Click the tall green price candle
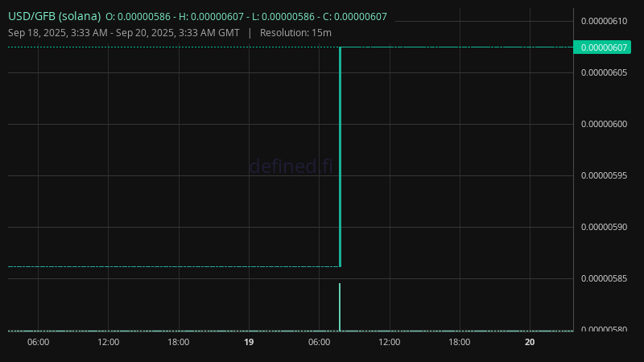Viewport: 644px width, 362px height. click(340, 157)
